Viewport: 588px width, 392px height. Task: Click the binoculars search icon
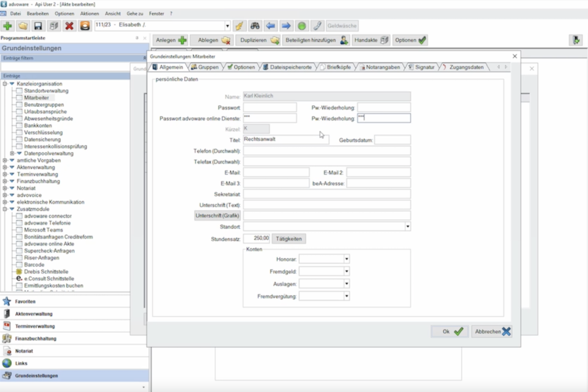click(x=255, y=26)
